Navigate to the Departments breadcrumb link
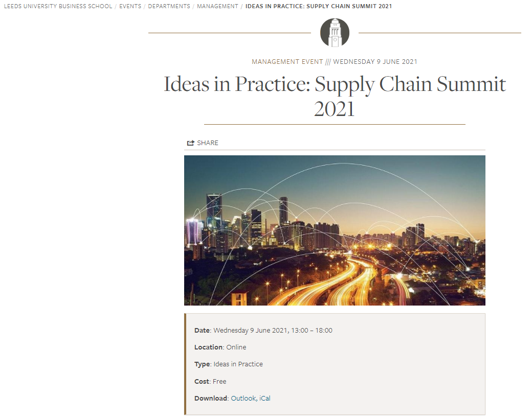This screenshot has height=420, width=532. [169, 6]
